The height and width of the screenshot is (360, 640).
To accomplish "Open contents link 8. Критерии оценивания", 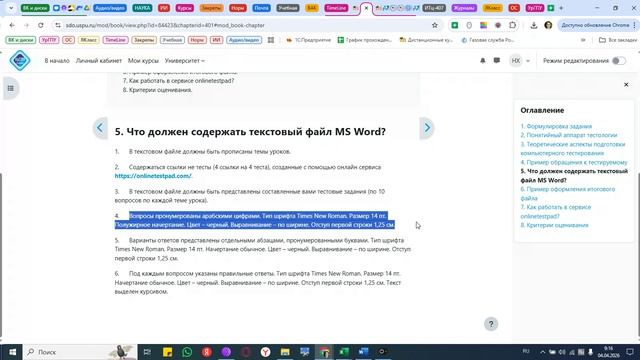I will point(554,225).
